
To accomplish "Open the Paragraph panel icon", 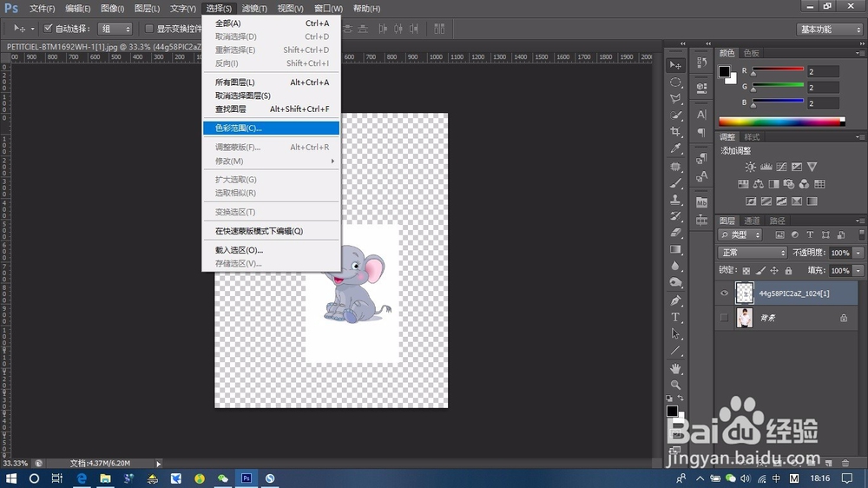I will pos(702,132).
